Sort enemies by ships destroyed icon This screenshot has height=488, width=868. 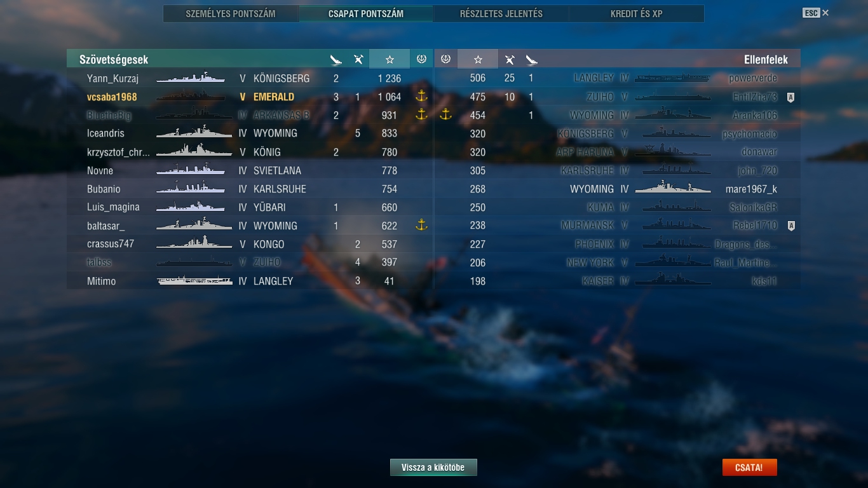[x=531, y=59]
